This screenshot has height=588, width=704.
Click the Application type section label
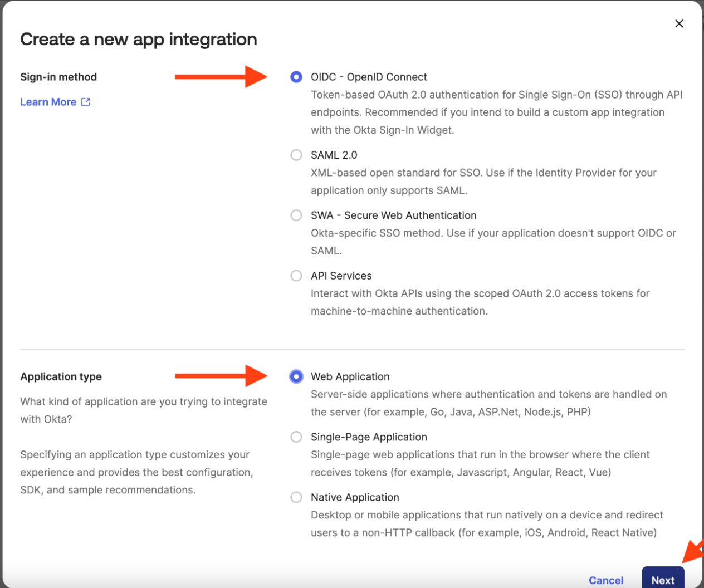coord(61,376)
